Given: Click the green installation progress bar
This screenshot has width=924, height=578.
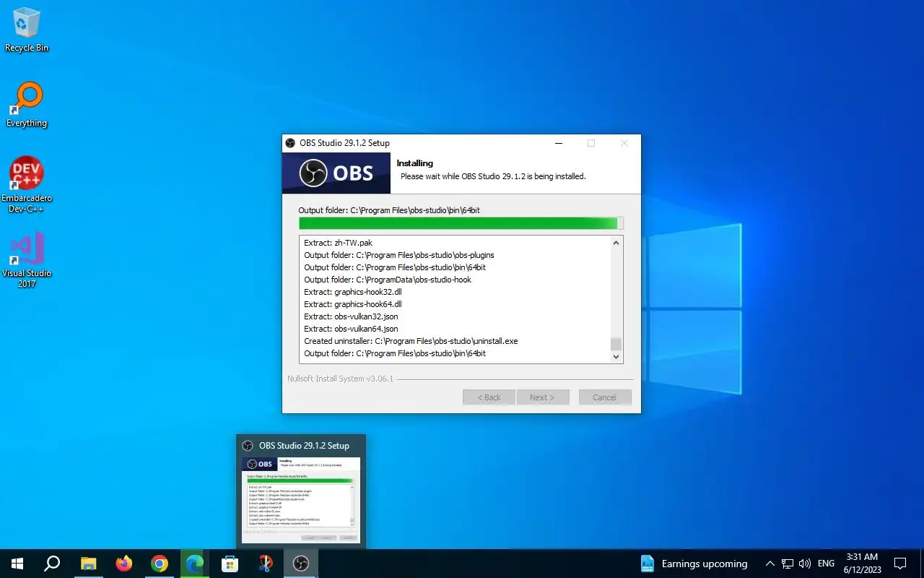Looking at the screenshot, I should (x=461, y=223).
